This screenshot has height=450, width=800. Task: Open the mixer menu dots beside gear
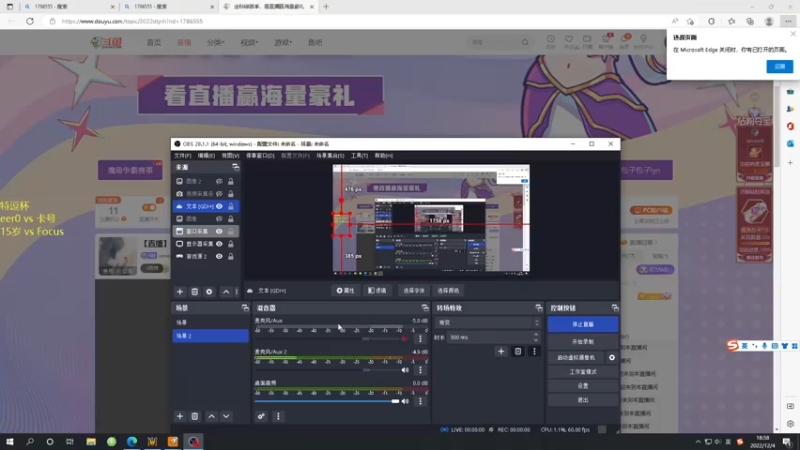[278, 416]
